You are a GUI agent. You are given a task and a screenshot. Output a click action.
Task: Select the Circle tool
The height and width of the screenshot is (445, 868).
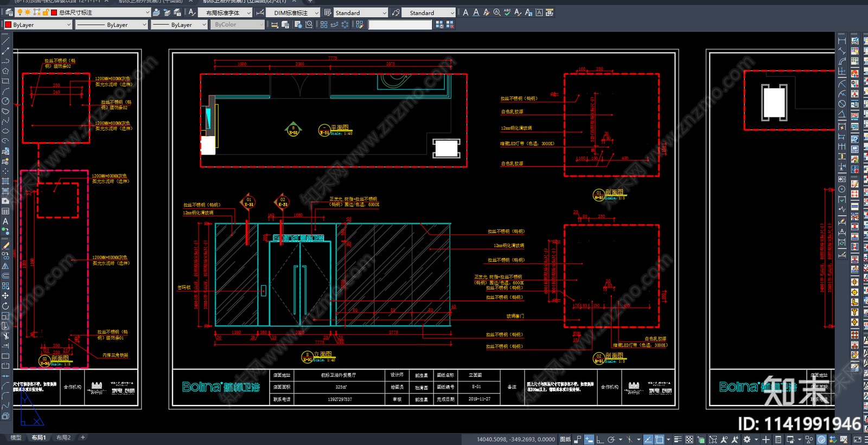pos(5,101)
